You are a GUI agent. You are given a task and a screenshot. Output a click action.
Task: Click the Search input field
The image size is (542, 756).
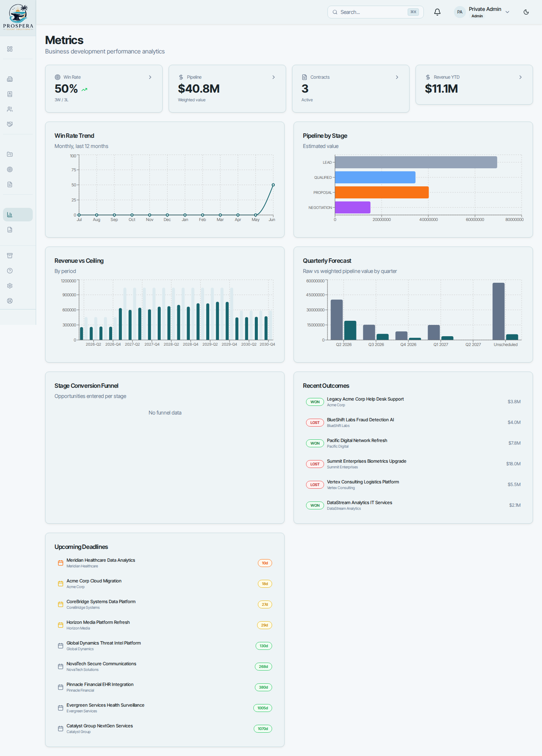coord(375,12)
